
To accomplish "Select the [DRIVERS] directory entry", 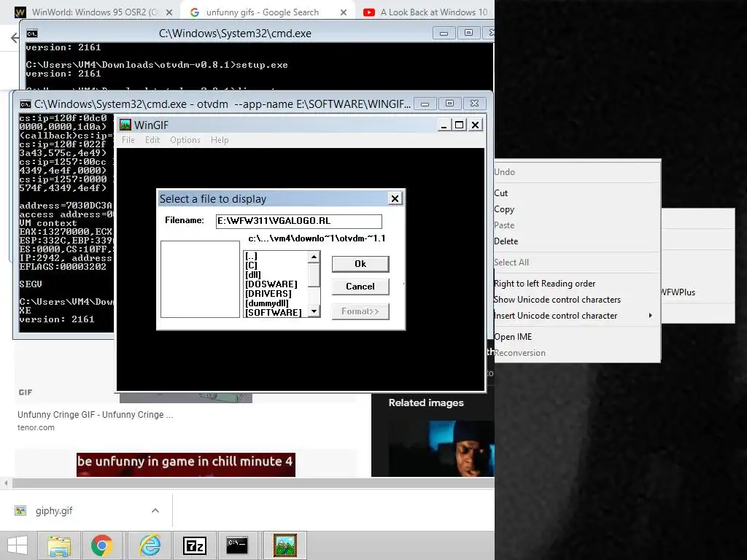I will (x=268, y=294).
